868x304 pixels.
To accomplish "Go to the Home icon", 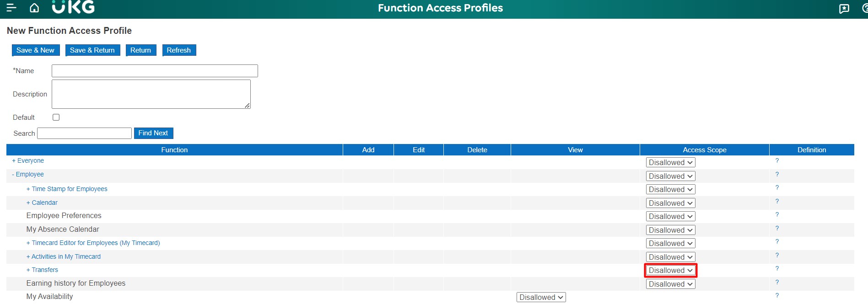I will (34, 8).
